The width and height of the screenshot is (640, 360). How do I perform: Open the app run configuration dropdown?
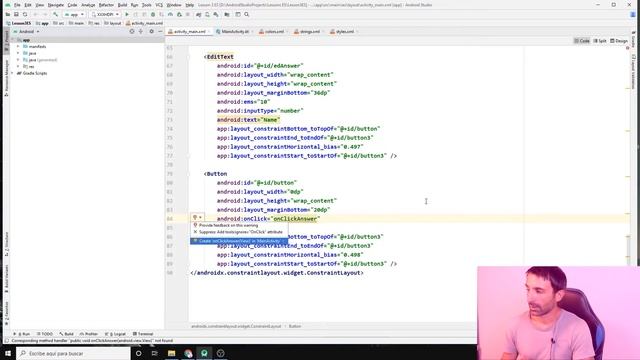point(74,14)
